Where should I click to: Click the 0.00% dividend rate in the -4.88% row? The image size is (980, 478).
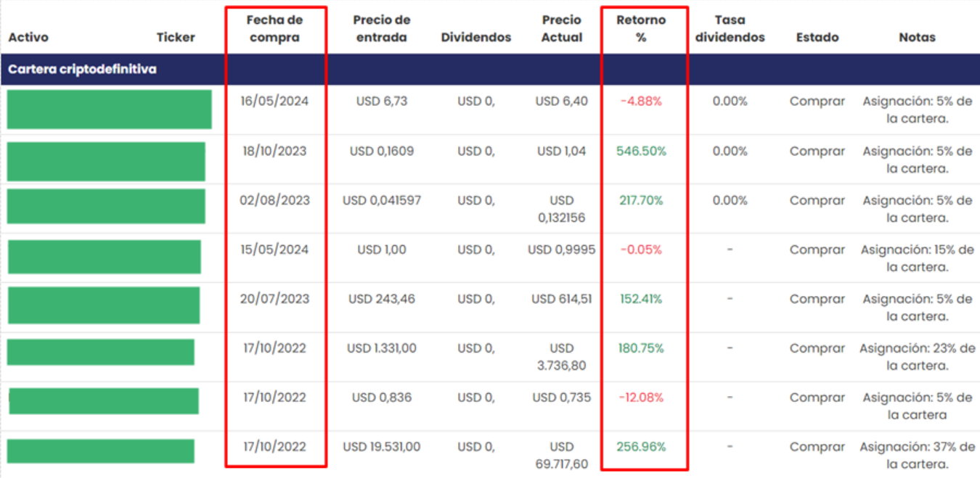[730, 102]
